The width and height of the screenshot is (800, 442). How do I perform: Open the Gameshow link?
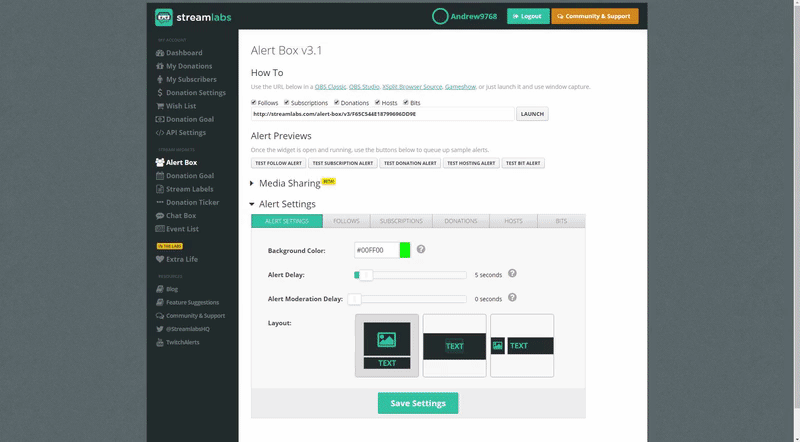460,87
